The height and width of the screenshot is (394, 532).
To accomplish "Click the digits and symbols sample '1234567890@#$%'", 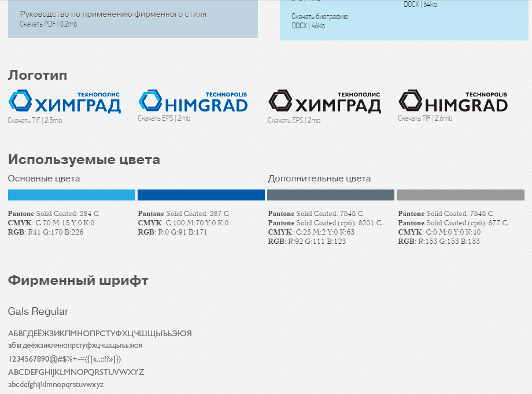I will [x=64, y=359].
